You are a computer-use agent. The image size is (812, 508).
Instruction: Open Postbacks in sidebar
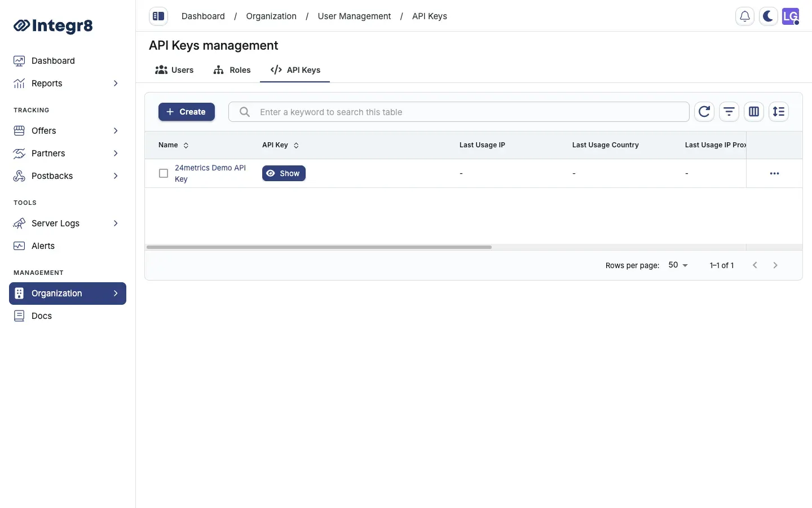(x=68, y=176)
